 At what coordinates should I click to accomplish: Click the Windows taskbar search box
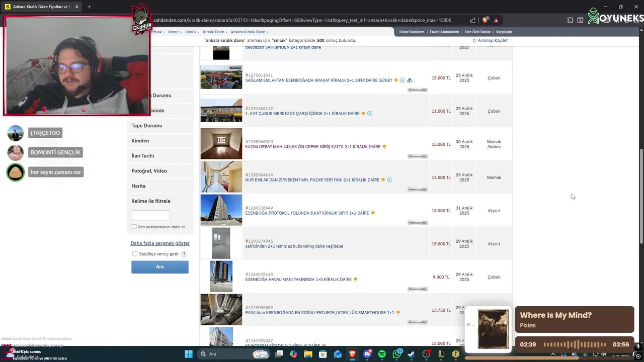pos(232,354)
